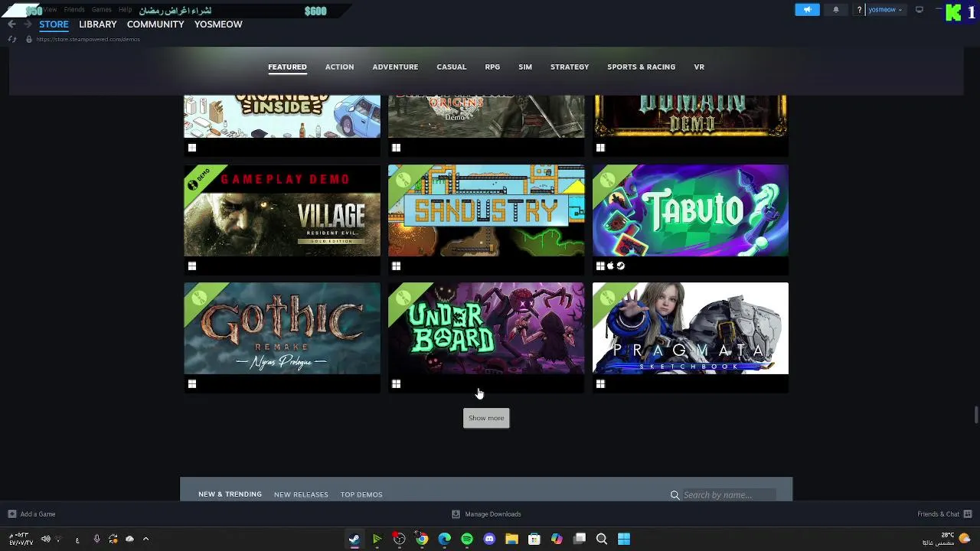Go to the LIBRARY section
Image resolution: width=980 pixels, height=551 pixels.
(98, 24)
